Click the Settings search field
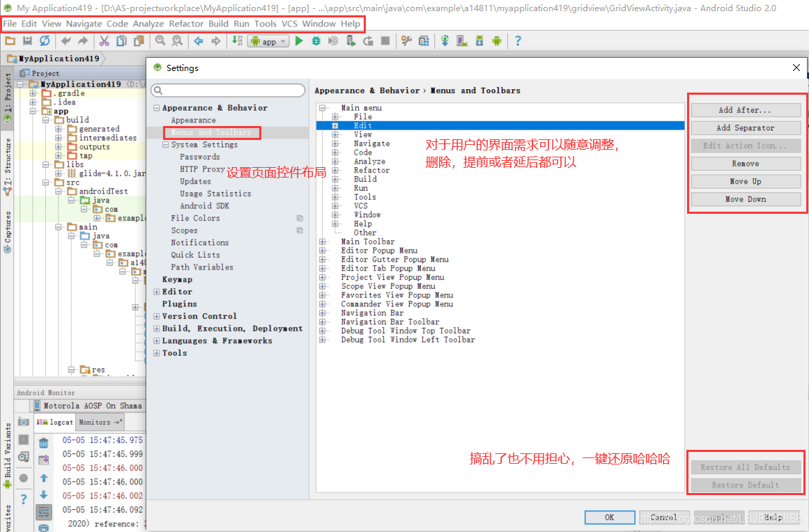Screen dimensions: 809x532 coord(228,91)
